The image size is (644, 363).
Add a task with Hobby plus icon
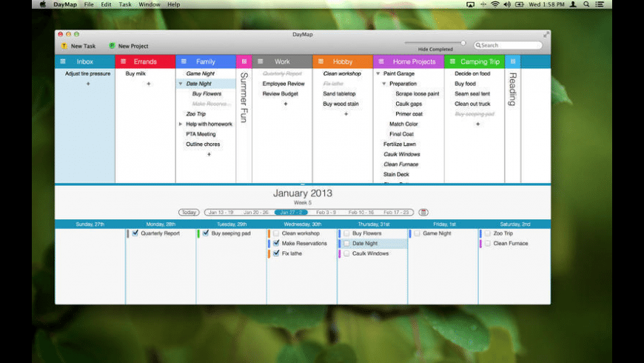[346, 114]
